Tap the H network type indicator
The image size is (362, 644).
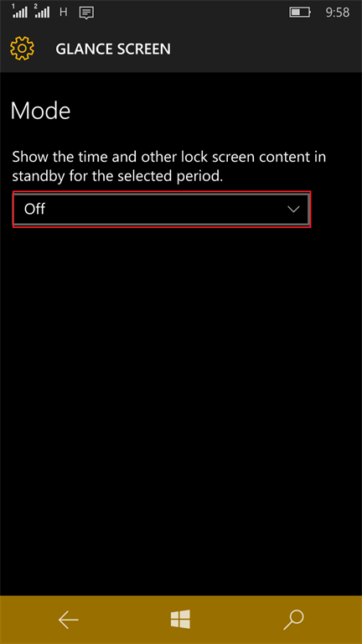63,13
